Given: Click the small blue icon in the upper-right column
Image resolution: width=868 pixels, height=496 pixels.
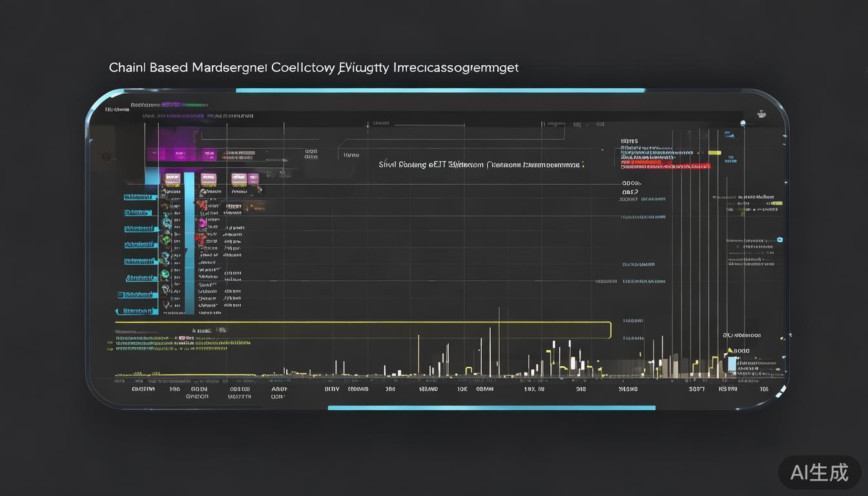Looking at the screenshot, I should tap(728, 135).
